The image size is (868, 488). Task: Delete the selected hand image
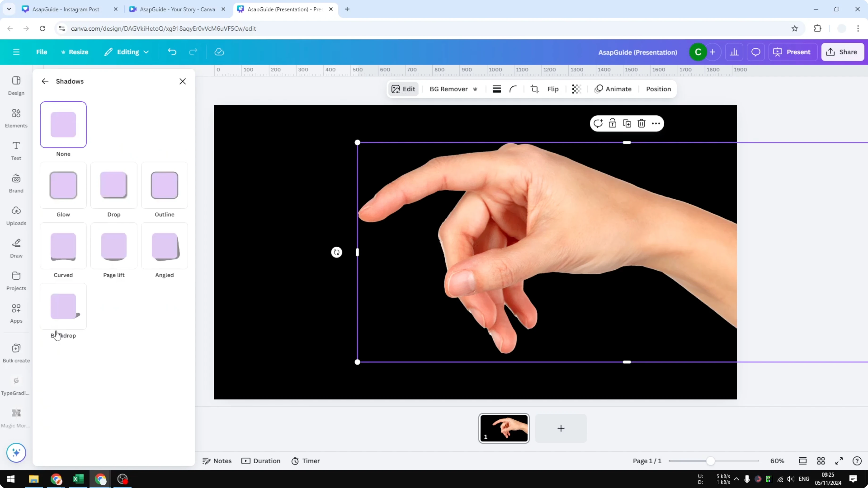(x=641, y=123)
